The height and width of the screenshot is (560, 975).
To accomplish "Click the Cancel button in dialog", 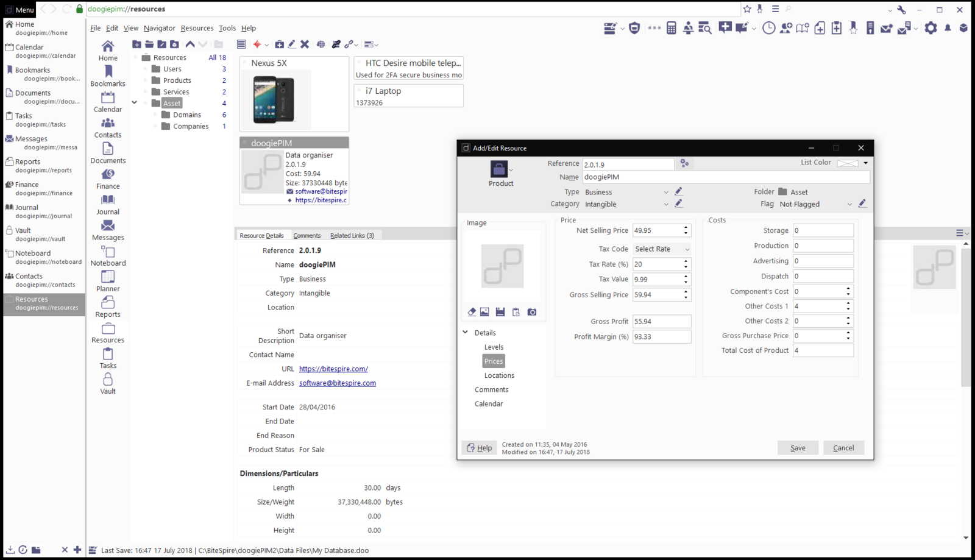I will pos(843,448).
